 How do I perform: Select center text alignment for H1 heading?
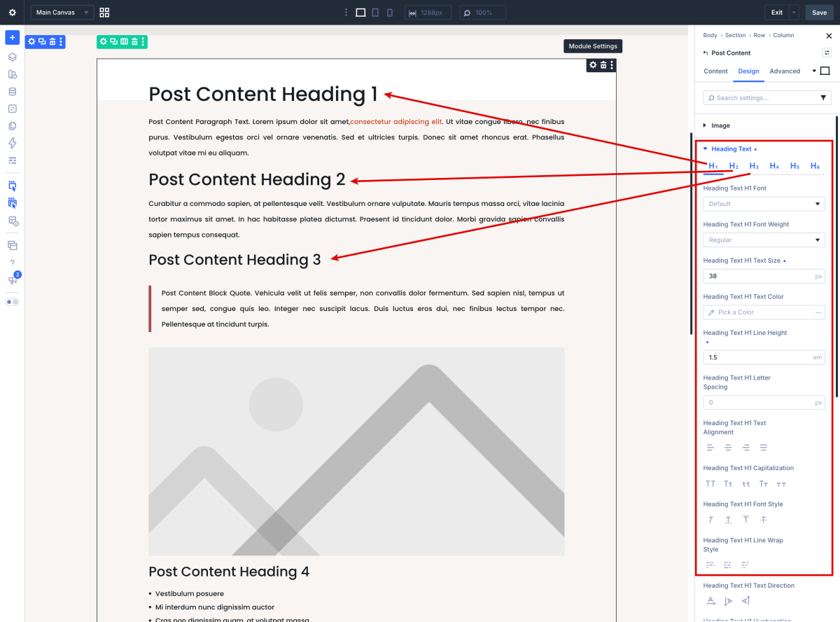[x=728, y=448]
